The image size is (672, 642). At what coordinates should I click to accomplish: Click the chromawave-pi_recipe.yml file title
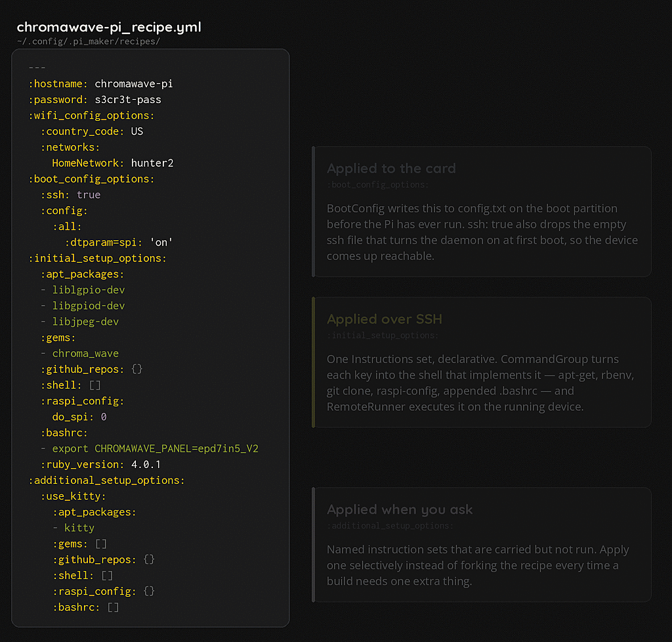point(109,27)
